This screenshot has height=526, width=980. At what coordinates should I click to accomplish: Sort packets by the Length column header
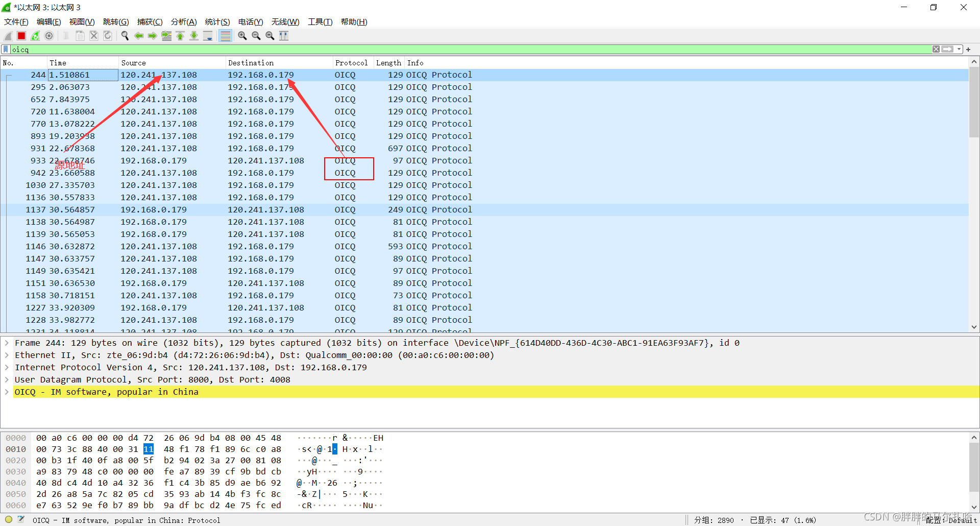tap(388, 63)
